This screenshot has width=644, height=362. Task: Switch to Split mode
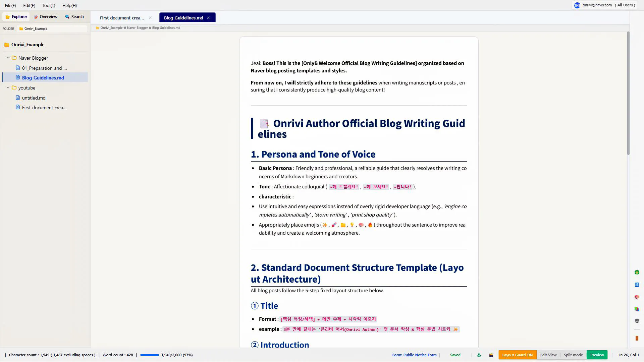click(x=573, y=355)
